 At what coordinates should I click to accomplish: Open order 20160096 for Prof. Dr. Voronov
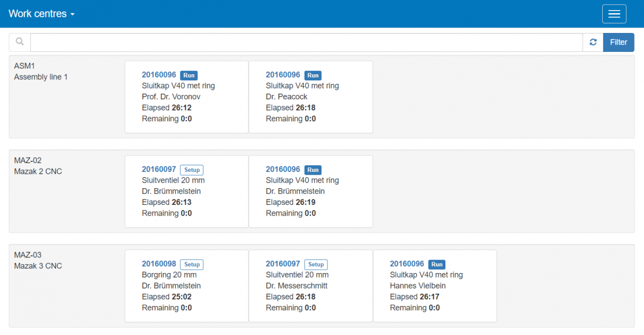tap(159, 75)
